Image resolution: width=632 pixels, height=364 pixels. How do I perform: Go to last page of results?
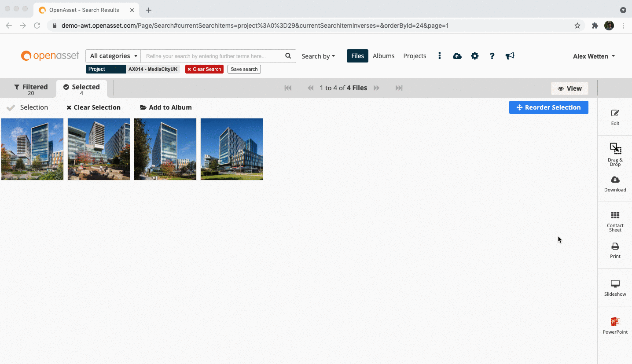click(399, 88)
